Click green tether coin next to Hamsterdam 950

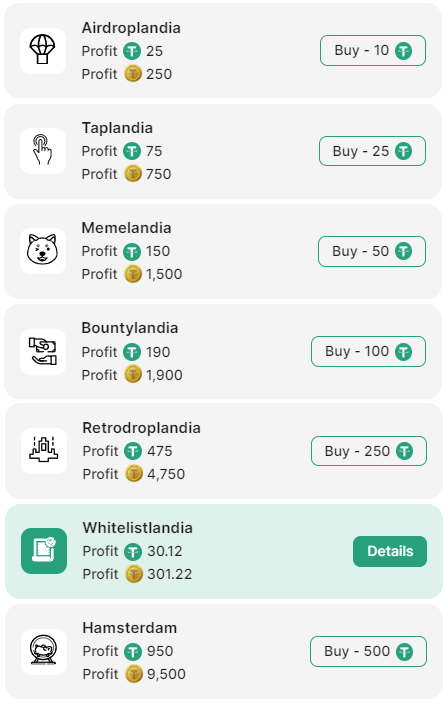pyautogui.click(x=133, y=651)
